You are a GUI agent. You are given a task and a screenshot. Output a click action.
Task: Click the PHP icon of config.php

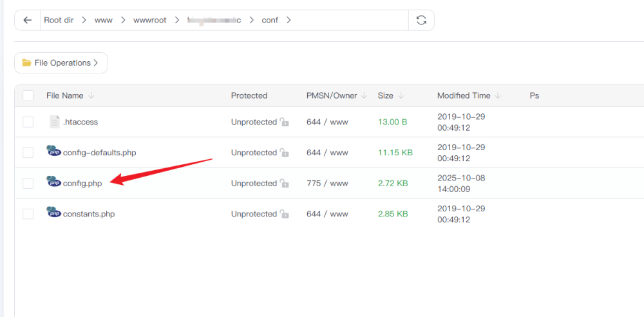pyautogui.click(x=54, y=182)
